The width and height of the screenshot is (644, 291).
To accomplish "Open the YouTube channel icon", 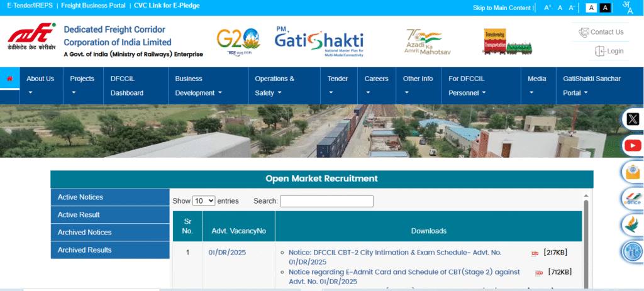I will coord(632,145).
